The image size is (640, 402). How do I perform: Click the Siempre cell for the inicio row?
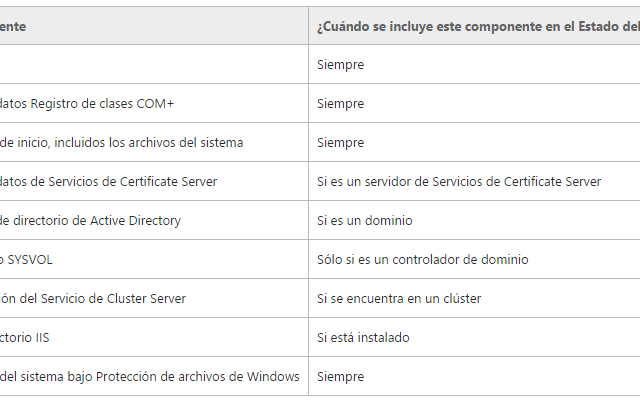(474, 142)
